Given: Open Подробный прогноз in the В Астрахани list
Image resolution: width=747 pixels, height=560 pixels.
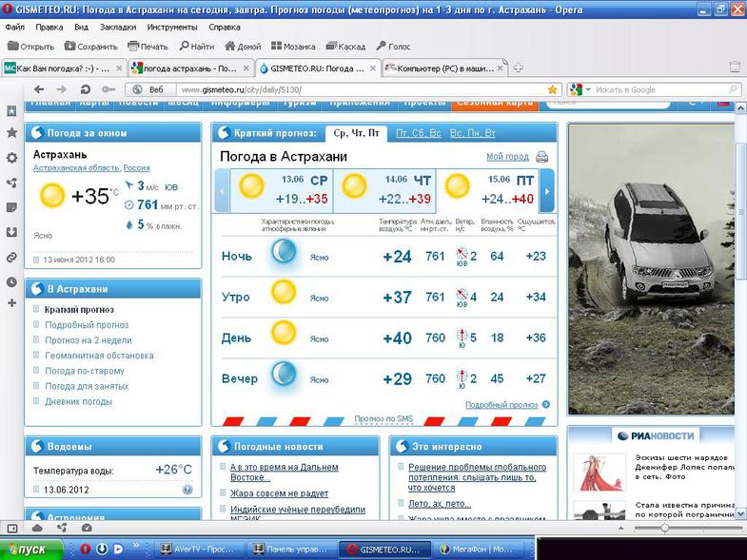Looking at the screenshot, I should (87, 325).
